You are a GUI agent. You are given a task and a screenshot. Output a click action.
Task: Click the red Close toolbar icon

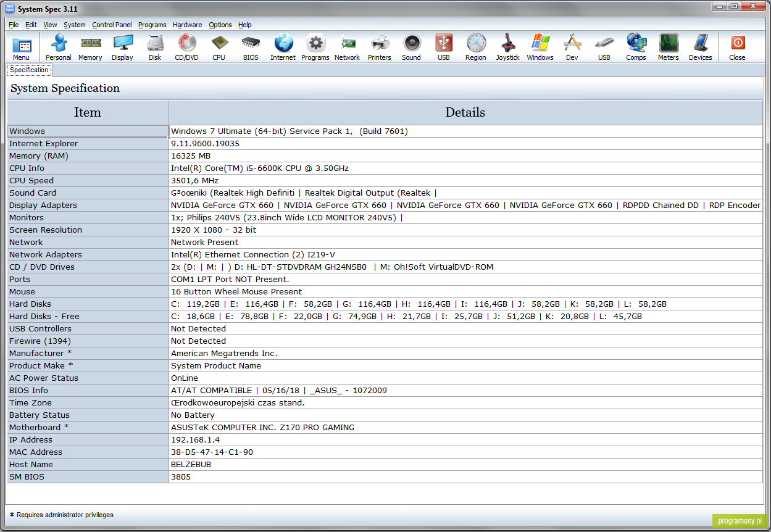pos(737,48)
